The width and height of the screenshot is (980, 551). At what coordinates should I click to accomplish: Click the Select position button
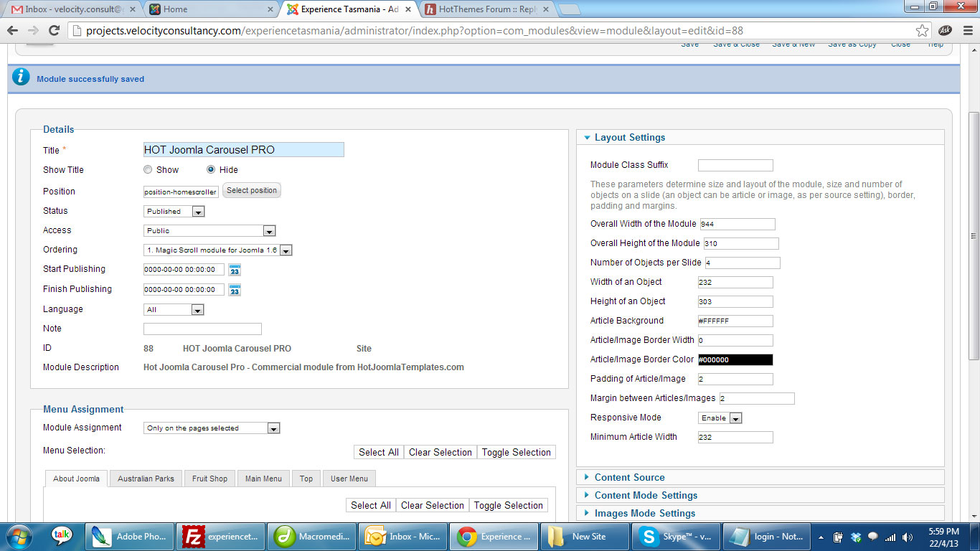click(x=252, y=191)
